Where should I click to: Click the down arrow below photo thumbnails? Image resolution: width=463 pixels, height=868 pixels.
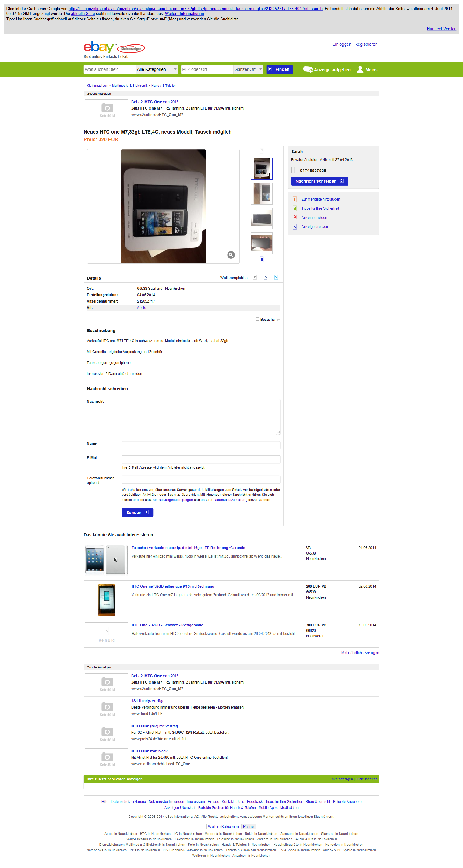pyautogui.click(x=262, y=259)
